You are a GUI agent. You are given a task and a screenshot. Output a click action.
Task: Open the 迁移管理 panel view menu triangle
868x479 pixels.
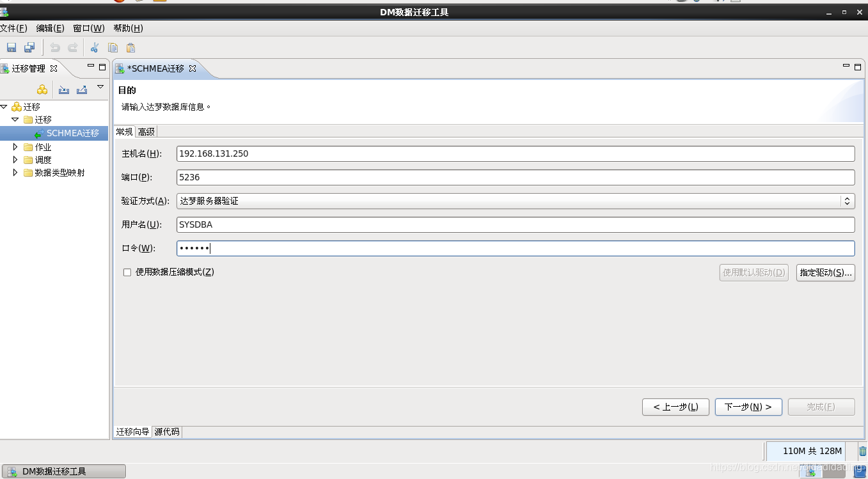100,87
